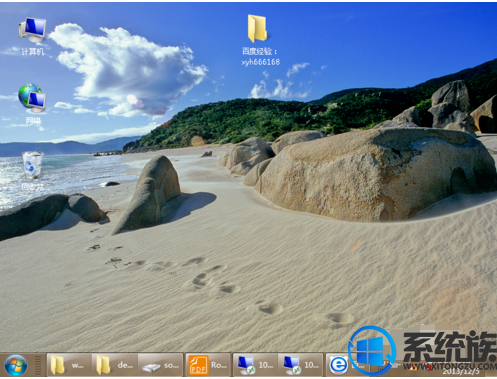Click the orange PDF icon on taskbar
This screenshot has height=379, width=497.
pos(198,365)
